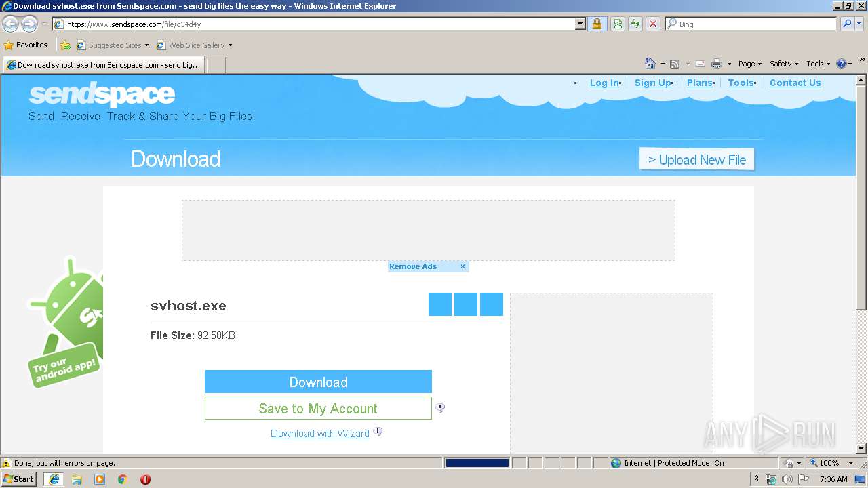This screenshot has height=488, width=868.
Task: Open the Page menu
Action: click(x=750, y=64)
